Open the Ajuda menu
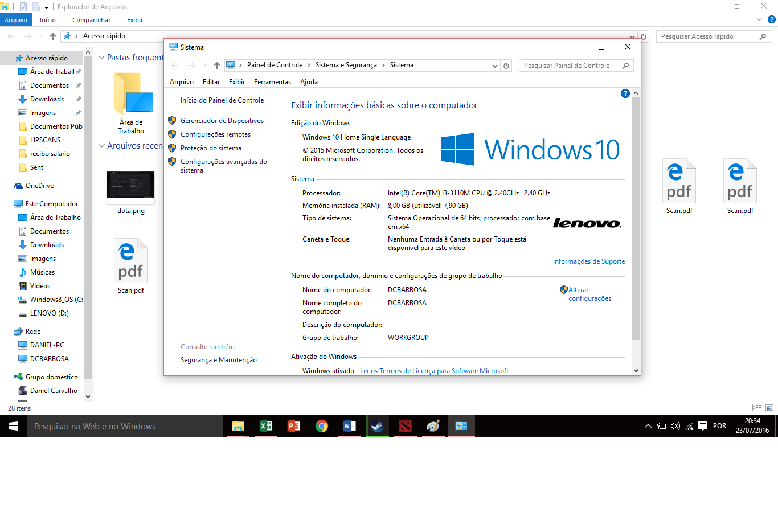Viewport: 778px width, 532px height. point(309,82)
